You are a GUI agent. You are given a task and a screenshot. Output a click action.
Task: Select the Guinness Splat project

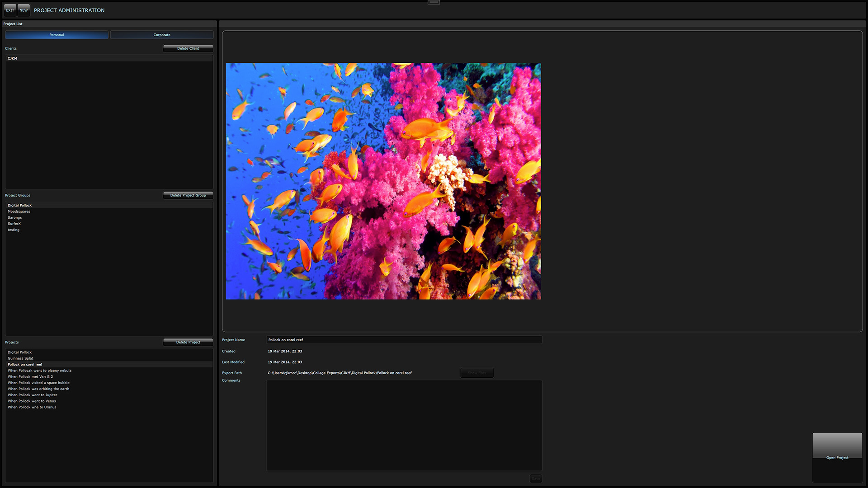point(109,358)
